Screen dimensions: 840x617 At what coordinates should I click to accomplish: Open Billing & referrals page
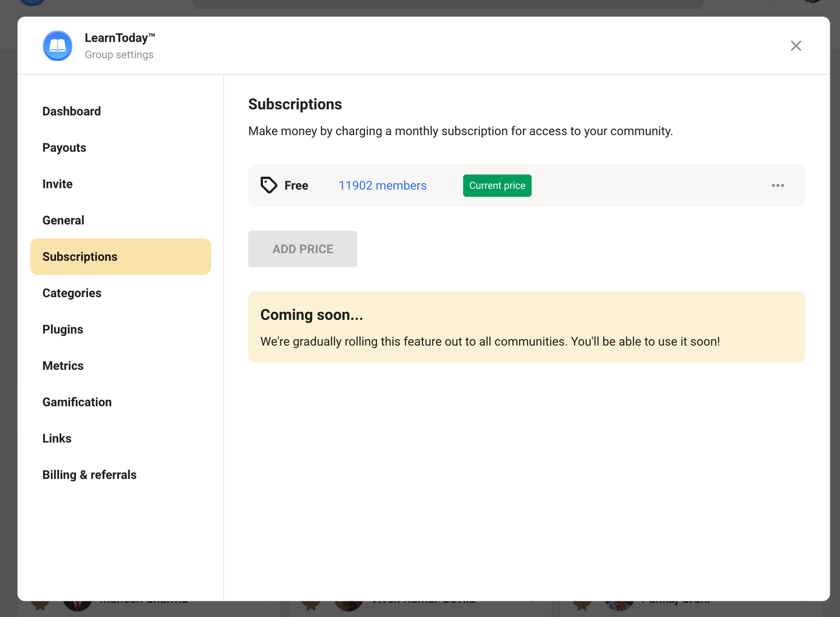click(89, 475)
